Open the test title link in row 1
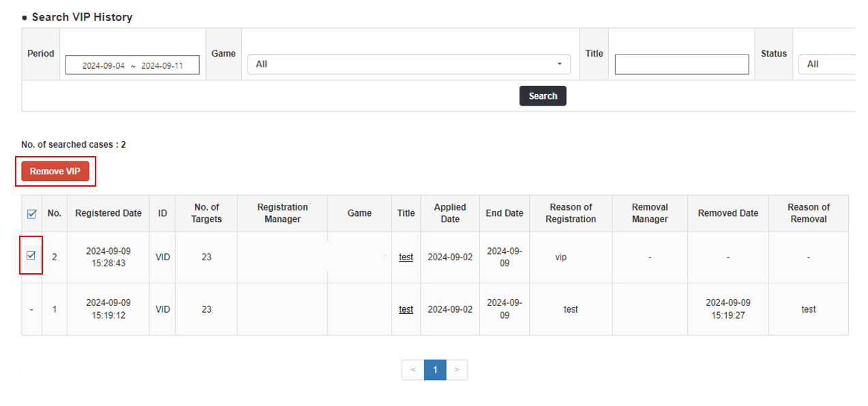This screenshot has width=868, height=406. coord(406,309)
